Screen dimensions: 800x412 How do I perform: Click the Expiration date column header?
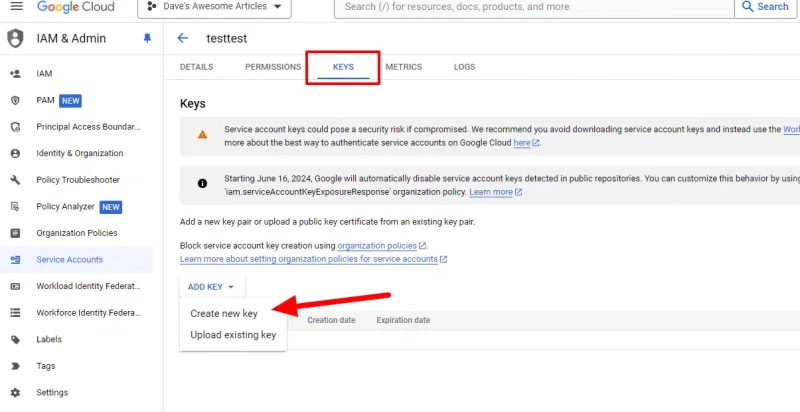point(403,320)
